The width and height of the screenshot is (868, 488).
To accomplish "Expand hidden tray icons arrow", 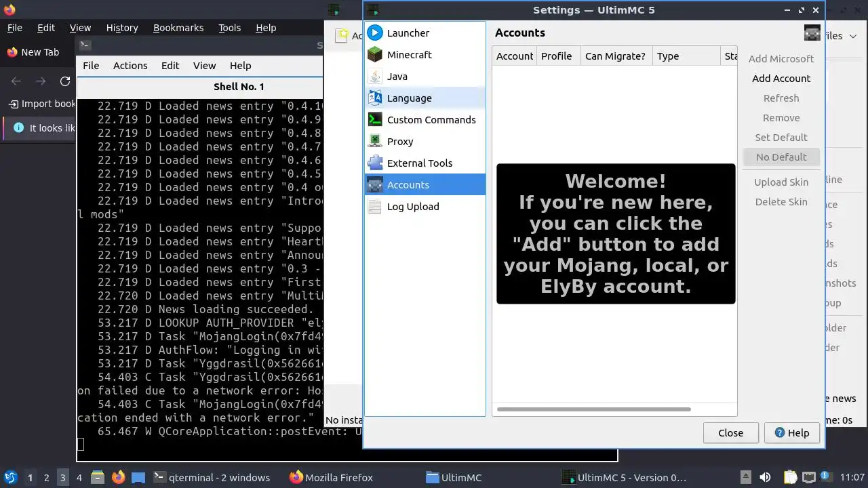I will 745,477.
